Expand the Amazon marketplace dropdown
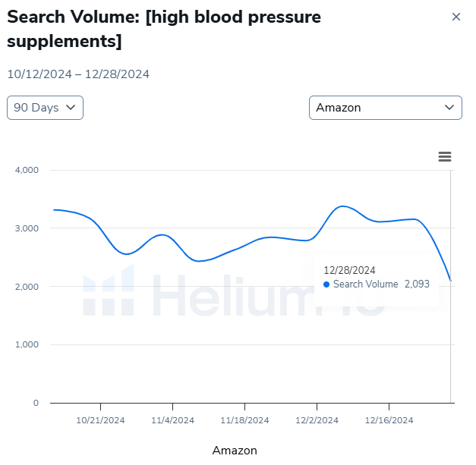476x465 pixels. coord(385,108)
